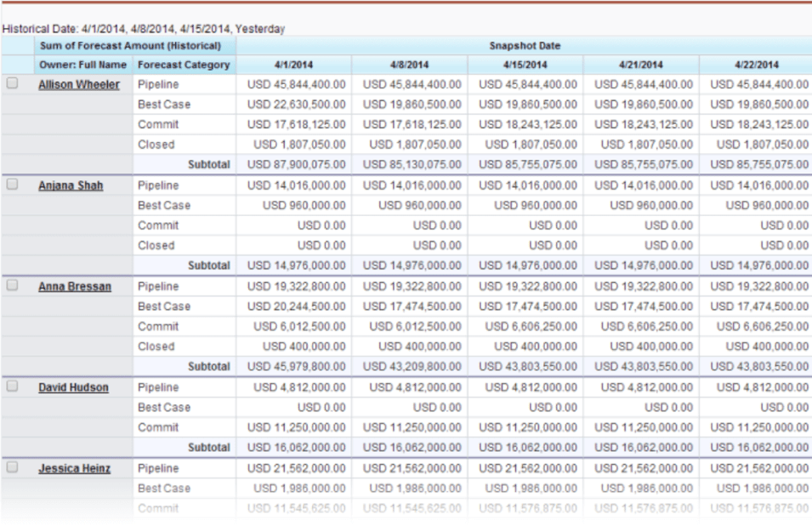Toggle the David Hudson row checkbox
The height and width of the screenshot is (526, 812).
[x=12, y=387]
